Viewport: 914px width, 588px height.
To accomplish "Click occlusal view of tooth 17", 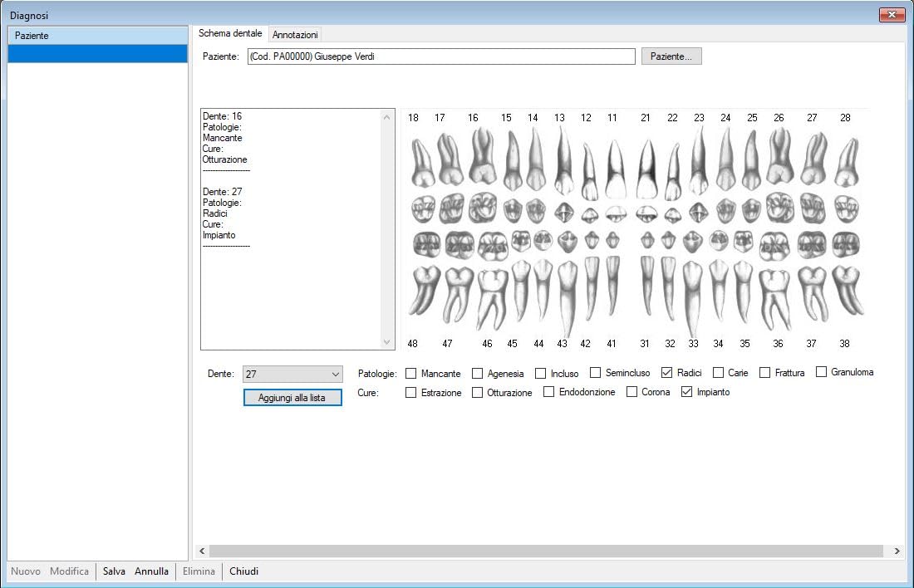I will point(451,208).
